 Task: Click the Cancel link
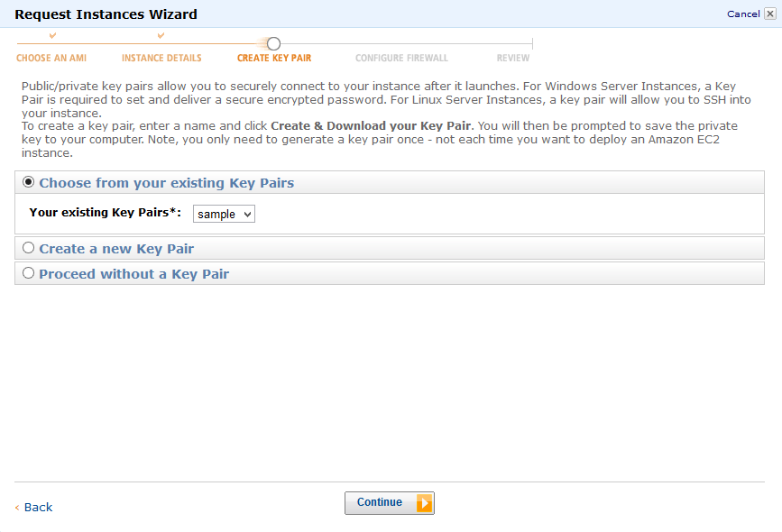pyautogui.click(x=743, y=14)
